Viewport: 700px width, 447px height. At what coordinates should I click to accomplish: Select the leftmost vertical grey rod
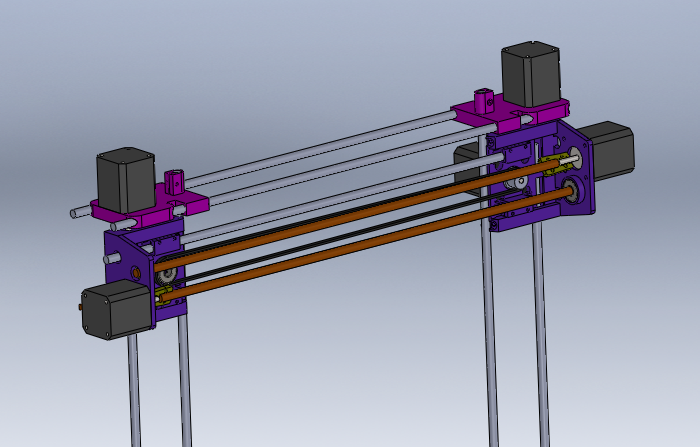[134, 391]
